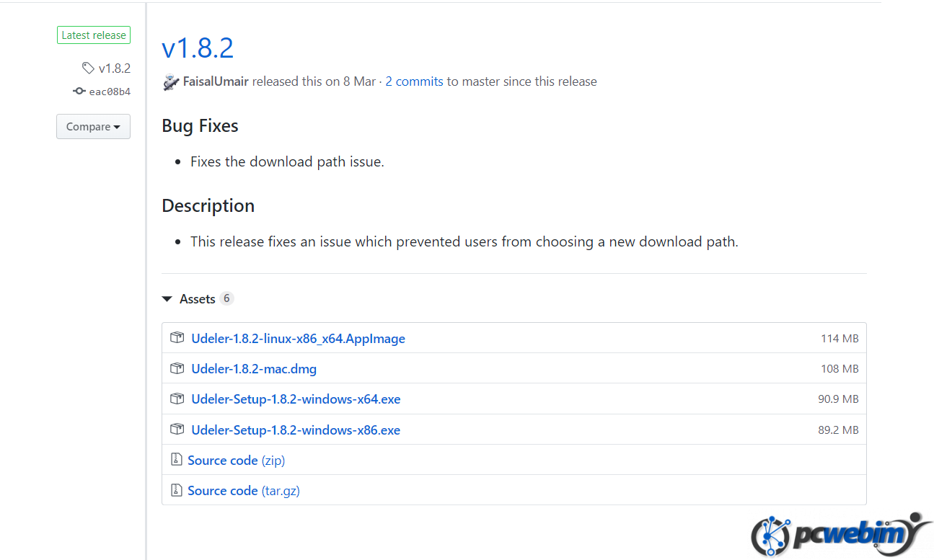Click package icon for windows-x64.exe asset
This screenshot has height=560, width=934.
[177, 399]
